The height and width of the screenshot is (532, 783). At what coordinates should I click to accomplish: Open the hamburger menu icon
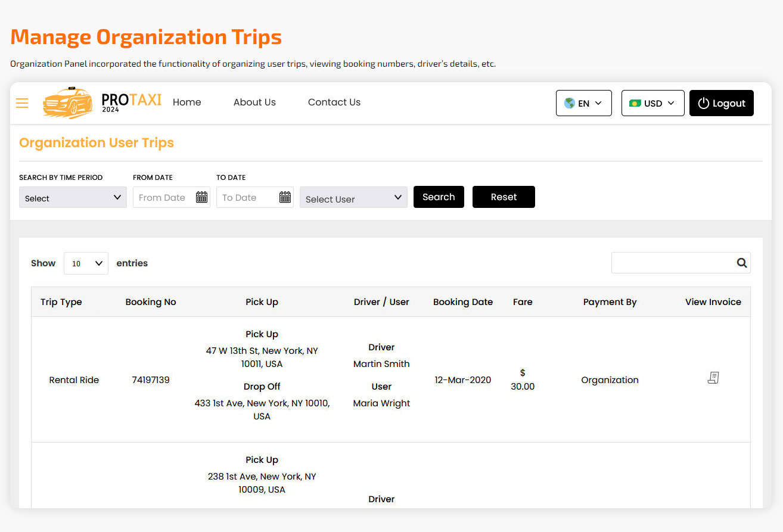tap(22, 103)
